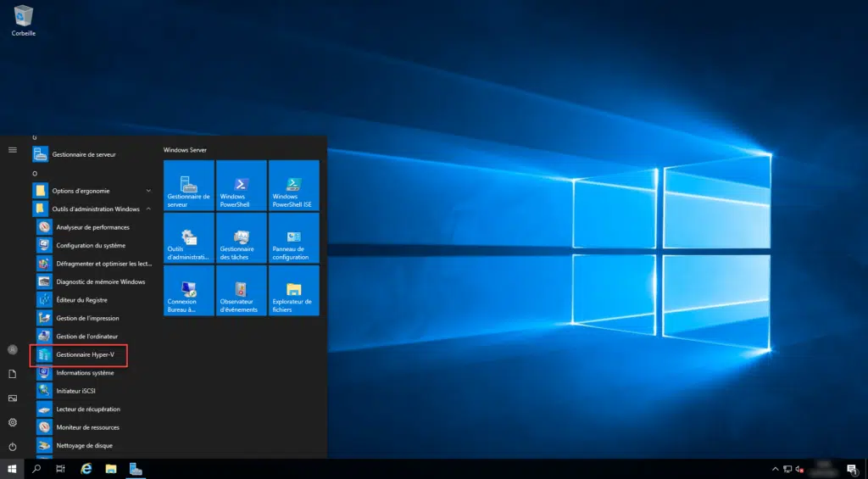This screenshot has width=868, height=479.
Task: Open the Gestionnaire des tâches tile
Action: (242, 238)
